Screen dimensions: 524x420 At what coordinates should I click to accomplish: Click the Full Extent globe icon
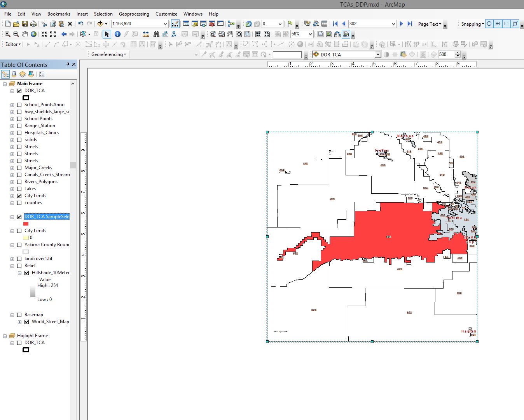coord(34,34)
